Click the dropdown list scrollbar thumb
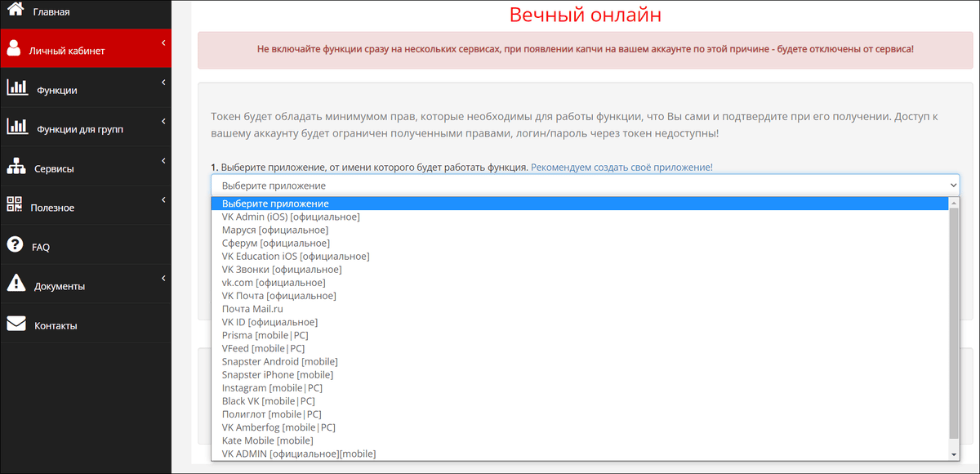 [x=954, y=324]
